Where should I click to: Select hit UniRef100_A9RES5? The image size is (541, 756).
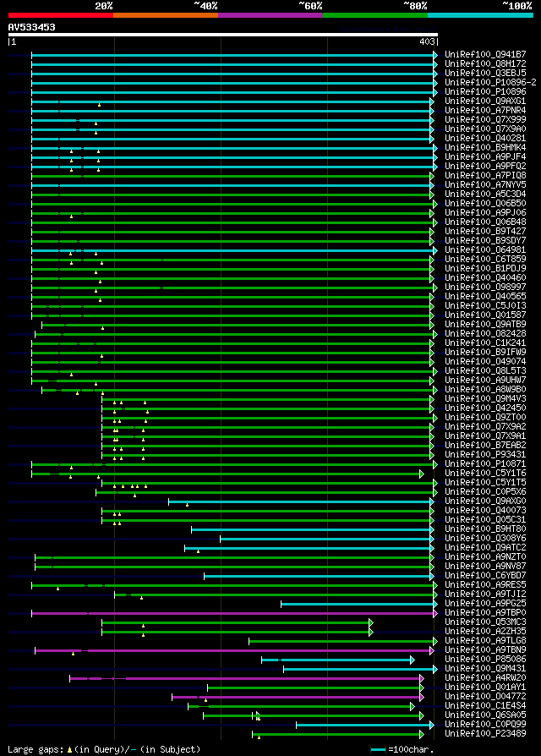click(x=485, y=585)
